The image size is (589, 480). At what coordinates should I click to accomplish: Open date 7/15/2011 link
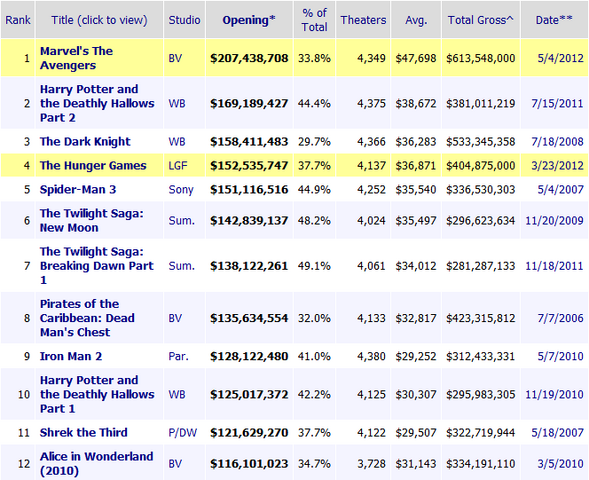(557, 104)
